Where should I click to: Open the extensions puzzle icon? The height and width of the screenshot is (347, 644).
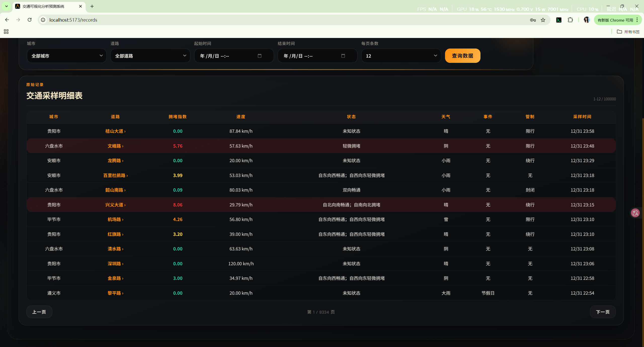[570, 20]
